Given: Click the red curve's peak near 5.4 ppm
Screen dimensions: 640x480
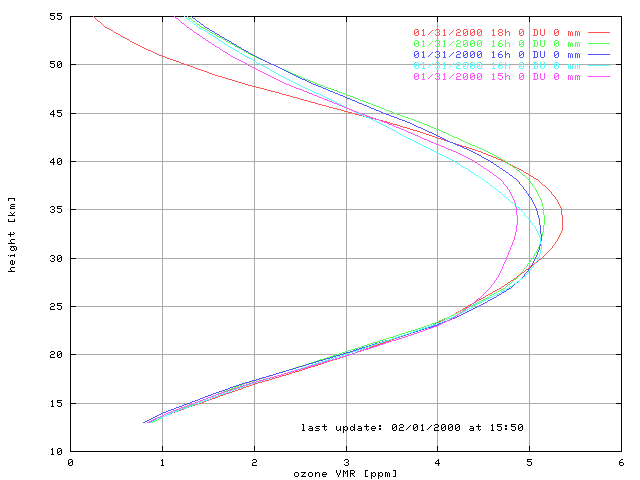Looking at the screenshot, I should click(562, 220).
